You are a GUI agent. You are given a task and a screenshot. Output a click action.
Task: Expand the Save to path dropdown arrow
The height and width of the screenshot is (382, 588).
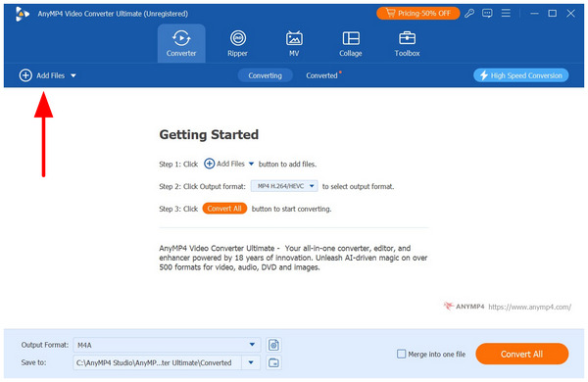[251, 362]
